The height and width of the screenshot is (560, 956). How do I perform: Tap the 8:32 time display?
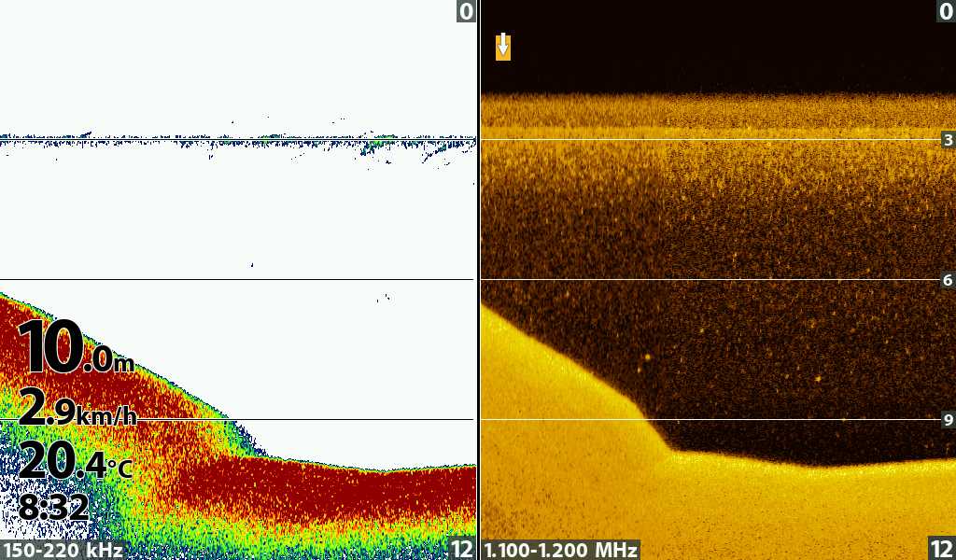[x=53, y=509]
